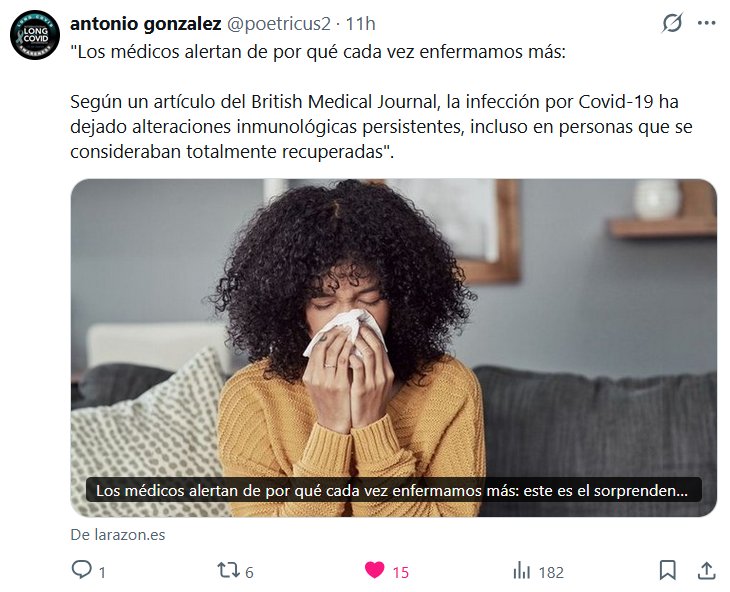Toggle the pink heart like button
This screenshot has width=730, height=592.
point(374,570)
